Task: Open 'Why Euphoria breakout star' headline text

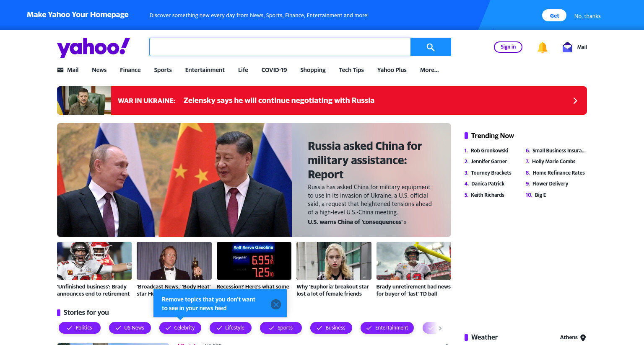Action: coord(332,290)
